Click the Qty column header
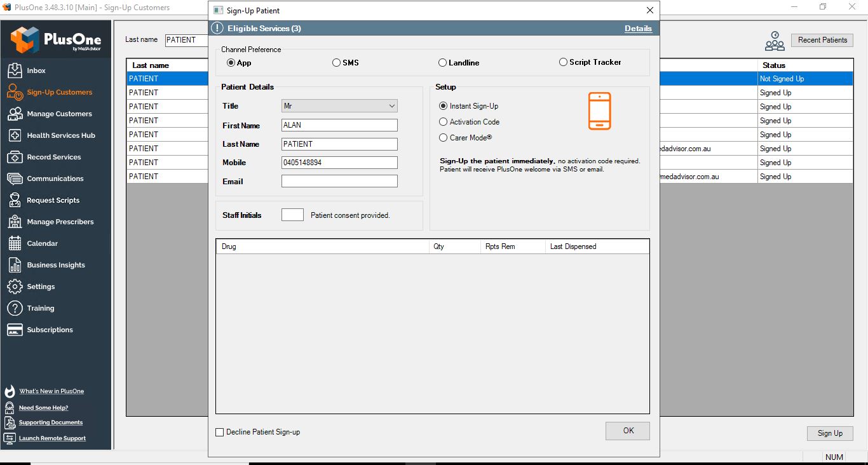This screenshot has width=868, height=465. [455, 246]
